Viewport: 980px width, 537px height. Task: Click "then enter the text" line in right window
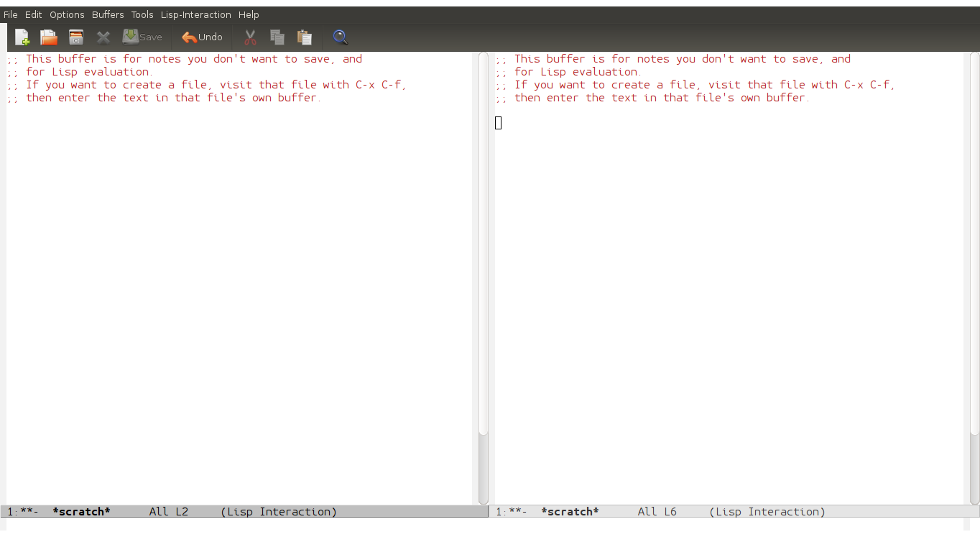click(x=653, y=98)
